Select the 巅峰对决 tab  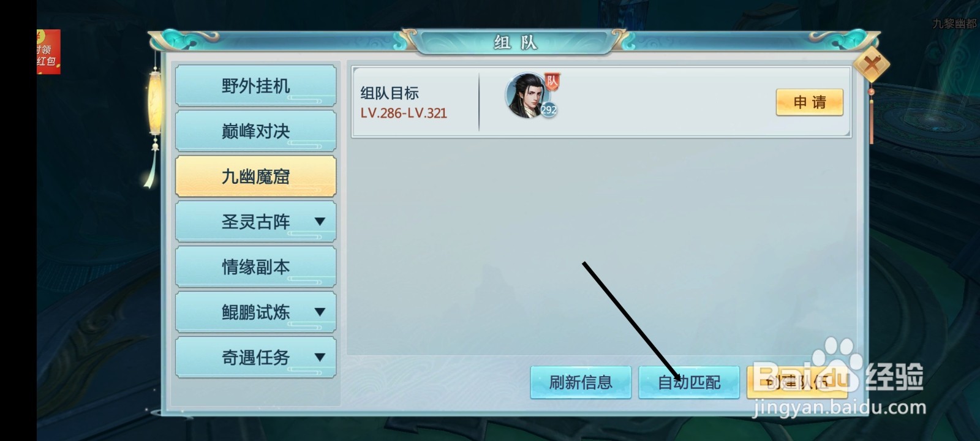[x=255, y=131]
